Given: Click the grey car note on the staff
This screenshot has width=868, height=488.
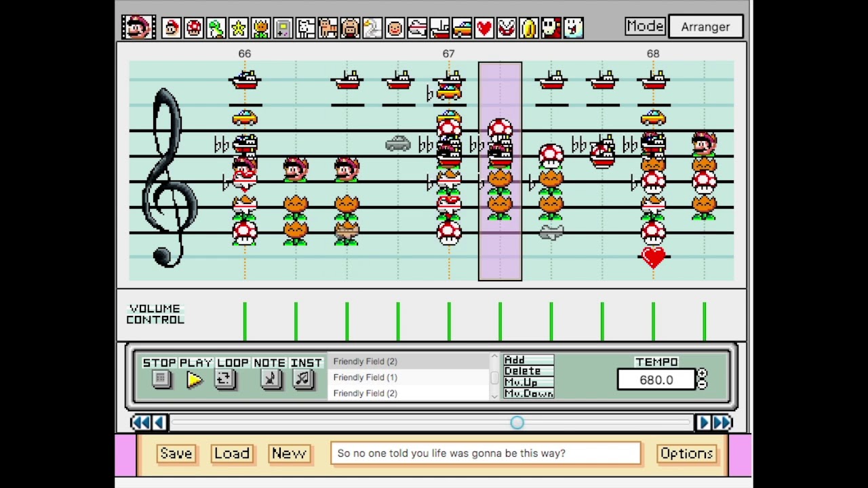Looking at the screenshot, I should (x=398, y=144).
